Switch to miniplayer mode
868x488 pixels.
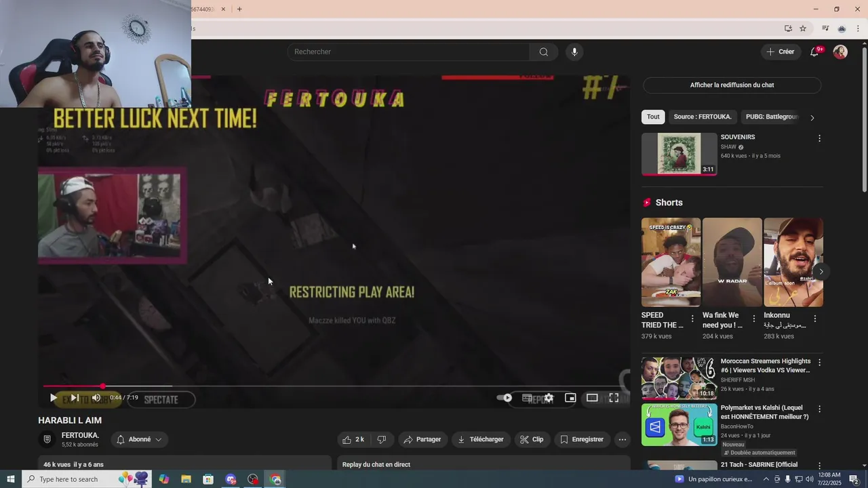570,398
